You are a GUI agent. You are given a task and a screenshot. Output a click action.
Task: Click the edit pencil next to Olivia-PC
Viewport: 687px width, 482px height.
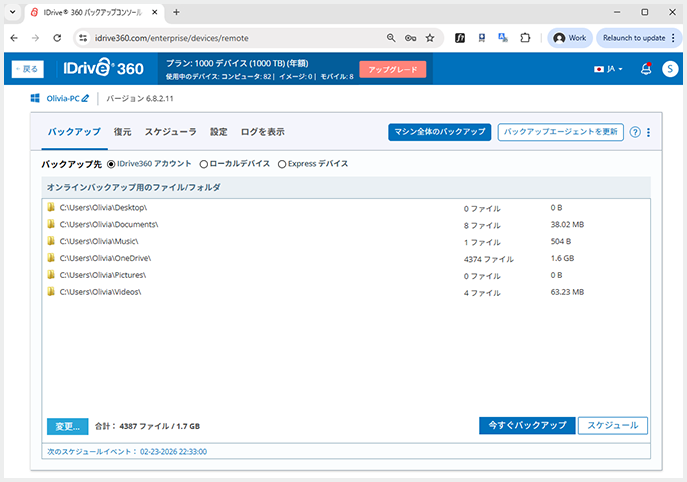[86, 98]
